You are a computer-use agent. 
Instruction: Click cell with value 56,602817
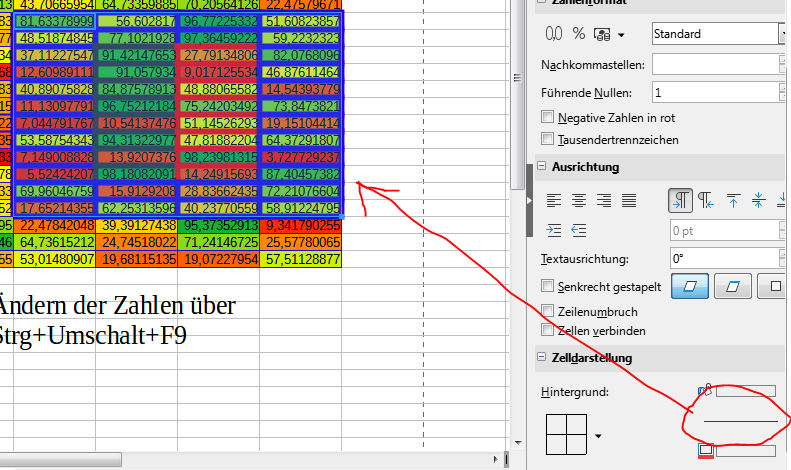pyautogui.click(x=136, y=21)
